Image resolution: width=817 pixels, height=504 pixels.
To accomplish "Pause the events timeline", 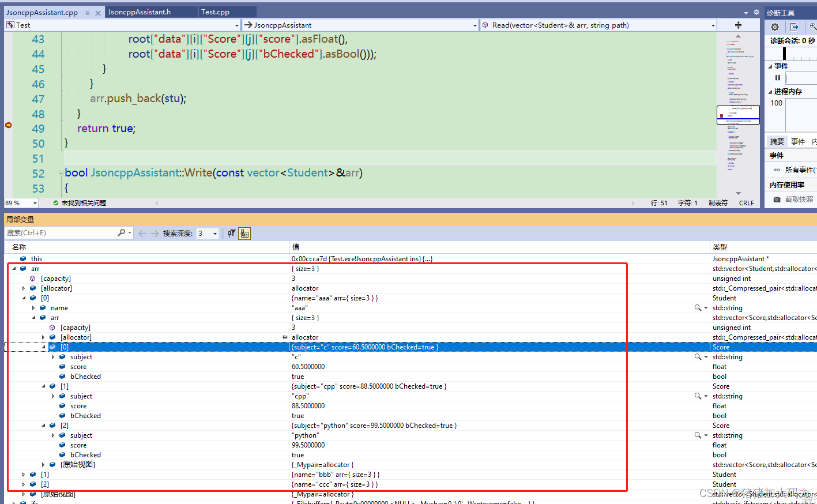I will (x=778, y=78).
